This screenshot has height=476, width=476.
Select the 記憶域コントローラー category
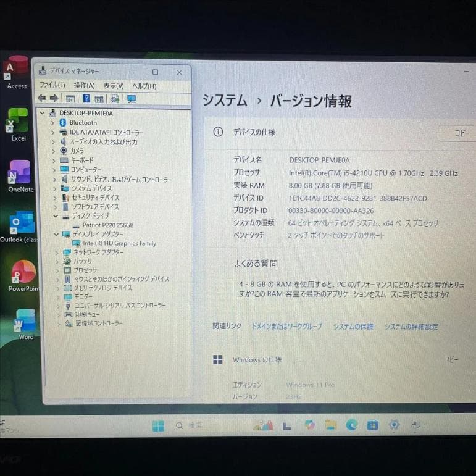(99, 324)
